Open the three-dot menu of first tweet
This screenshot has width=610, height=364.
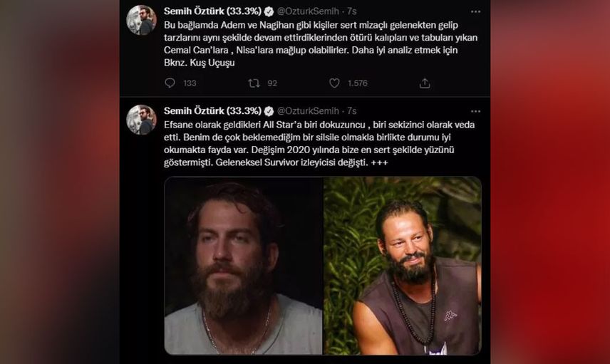point(475,11)
